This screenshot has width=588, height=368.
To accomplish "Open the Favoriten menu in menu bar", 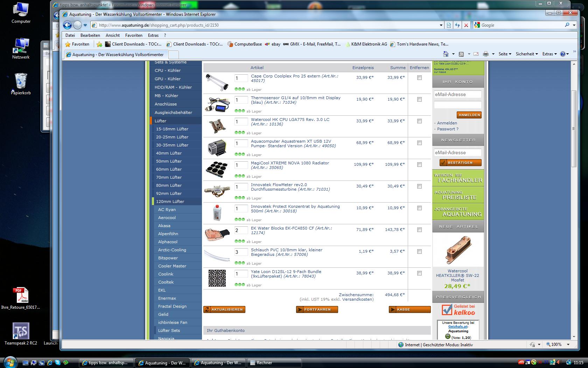I will (134, 35).
